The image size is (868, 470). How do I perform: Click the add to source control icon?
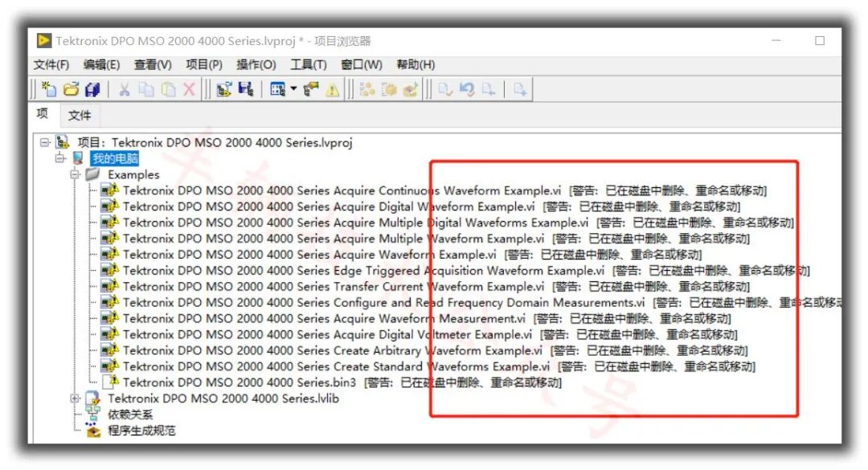520,89
